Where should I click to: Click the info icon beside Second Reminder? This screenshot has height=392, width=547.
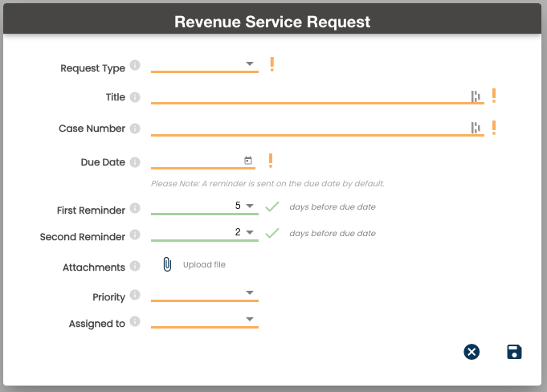(135, 235)
